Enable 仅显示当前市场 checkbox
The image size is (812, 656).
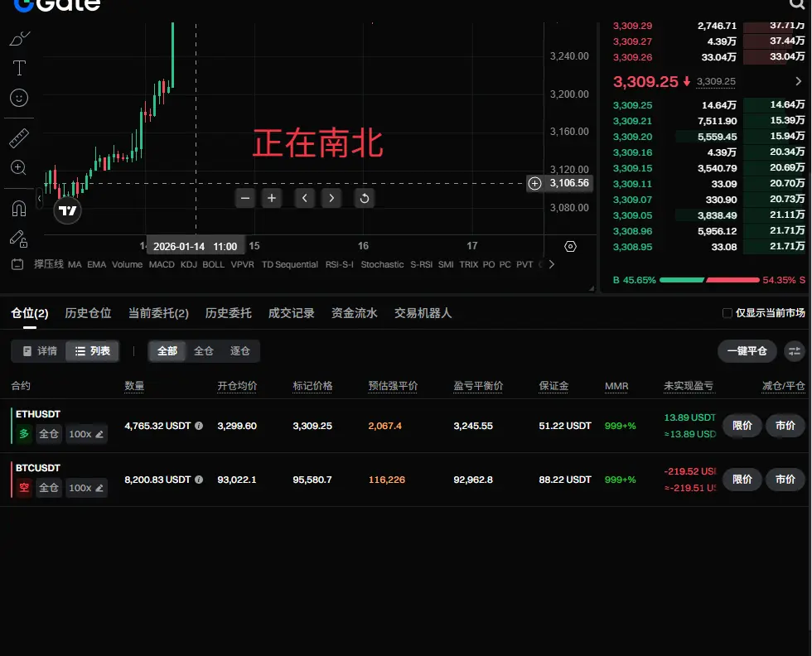point(727,313)
